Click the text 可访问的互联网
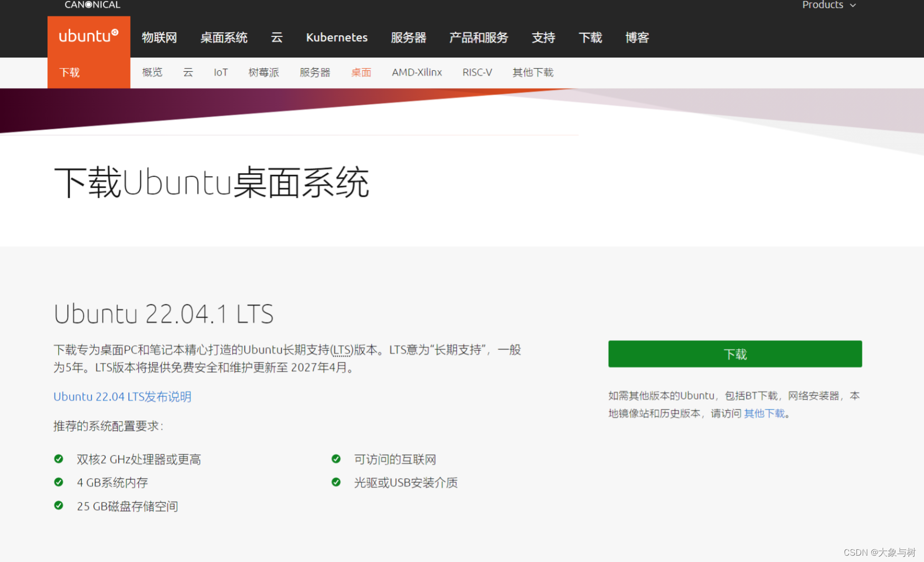924x562 pixels. (x=395, y=460)
